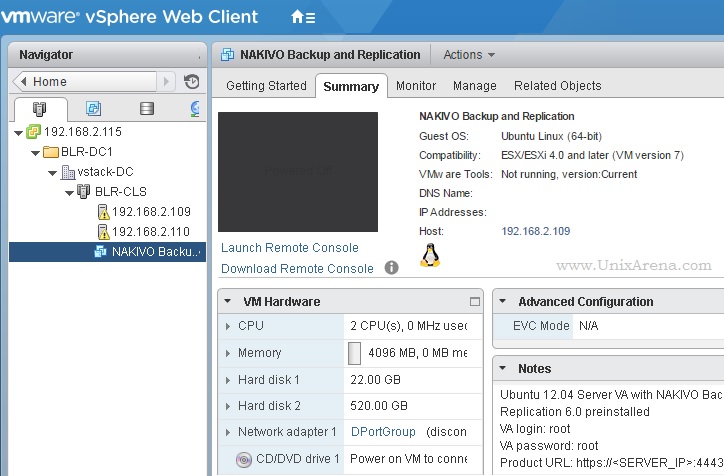Collapse the vstack-DC datacenter node

[x=53, y=173]
